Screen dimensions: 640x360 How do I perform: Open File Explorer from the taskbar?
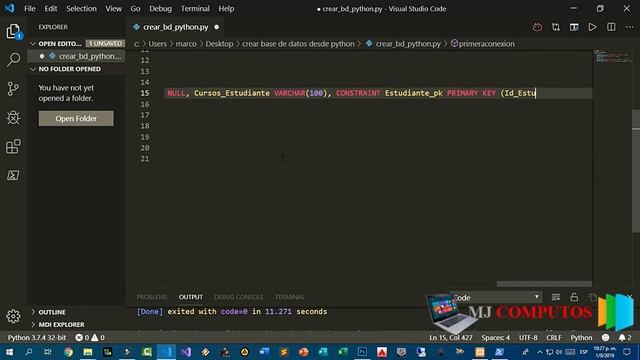pos(88,352)
